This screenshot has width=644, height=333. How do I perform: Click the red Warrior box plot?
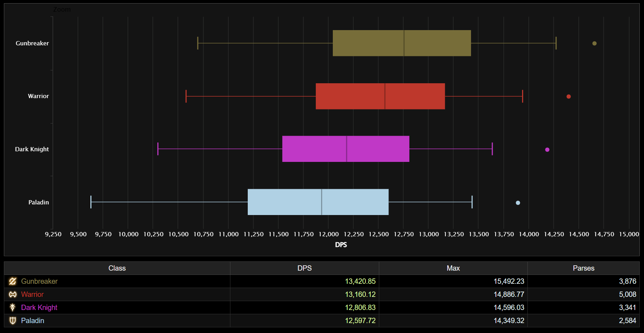point(351,96)
